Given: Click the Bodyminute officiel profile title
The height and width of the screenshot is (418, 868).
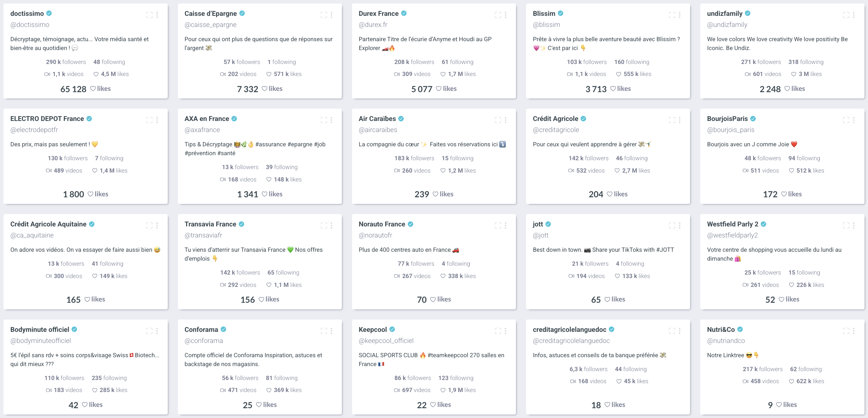Looking at the screenshot, I should 39,329.
